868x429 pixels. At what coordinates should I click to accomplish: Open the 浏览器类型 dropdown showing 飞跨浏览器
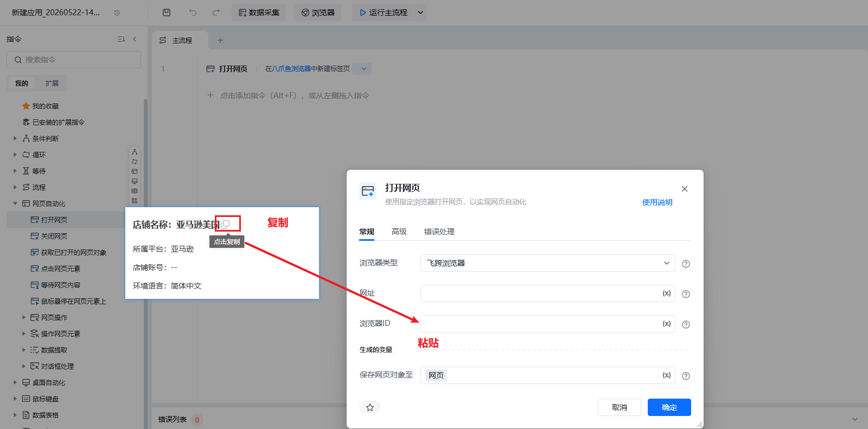click(x=548, y=263)
